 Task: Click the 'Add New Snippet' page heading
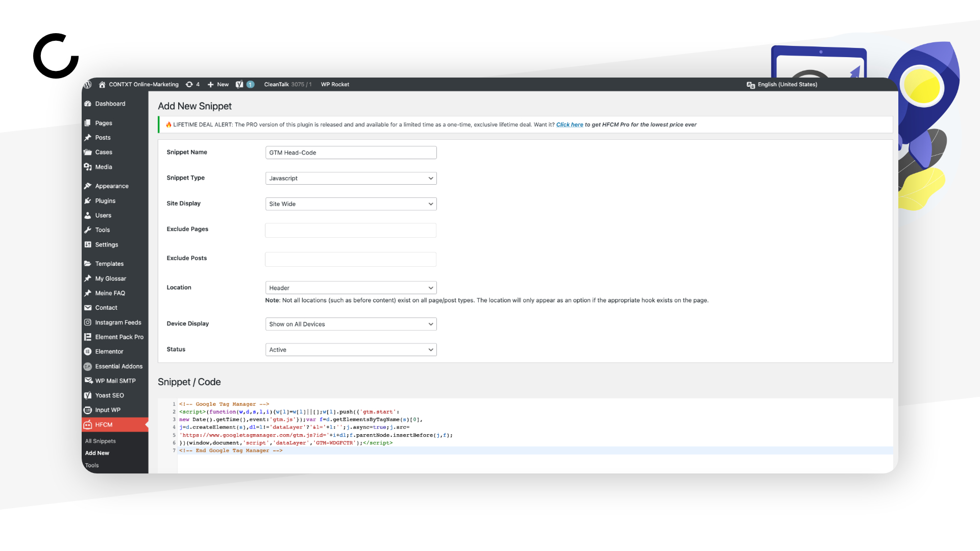tap(194, 106)
